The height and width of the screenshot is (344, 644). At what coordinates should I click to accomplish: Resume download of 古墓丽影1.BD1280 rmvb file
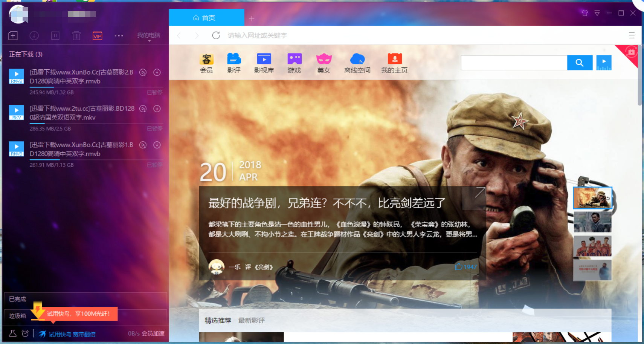click(x=157, y=145)
